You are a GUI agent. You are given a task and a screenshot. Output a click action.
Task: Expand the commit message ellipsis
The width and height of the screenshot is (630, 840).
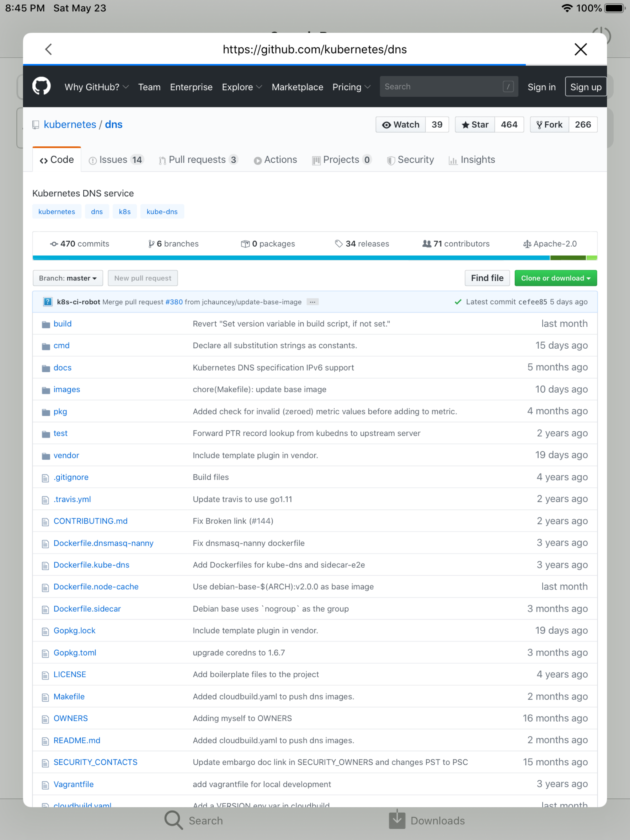point(312,302)
